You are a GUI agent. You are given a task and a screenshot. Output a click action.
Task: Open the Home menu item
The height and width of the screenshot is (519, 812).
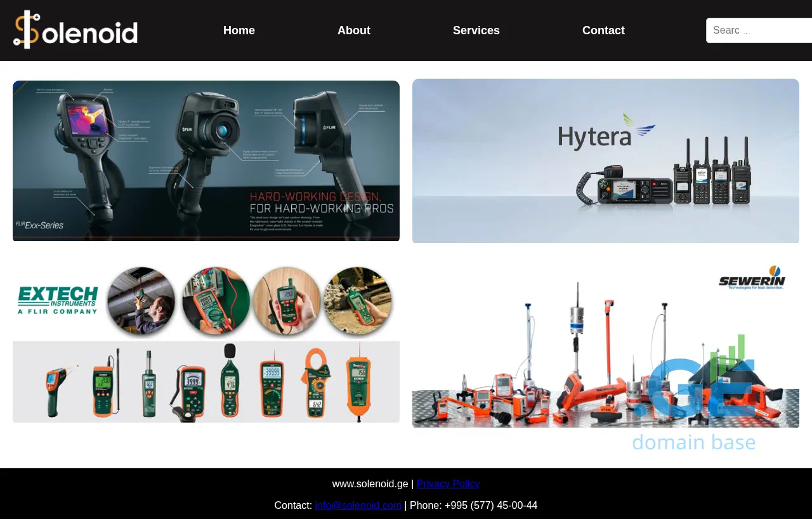pos(239,30)
